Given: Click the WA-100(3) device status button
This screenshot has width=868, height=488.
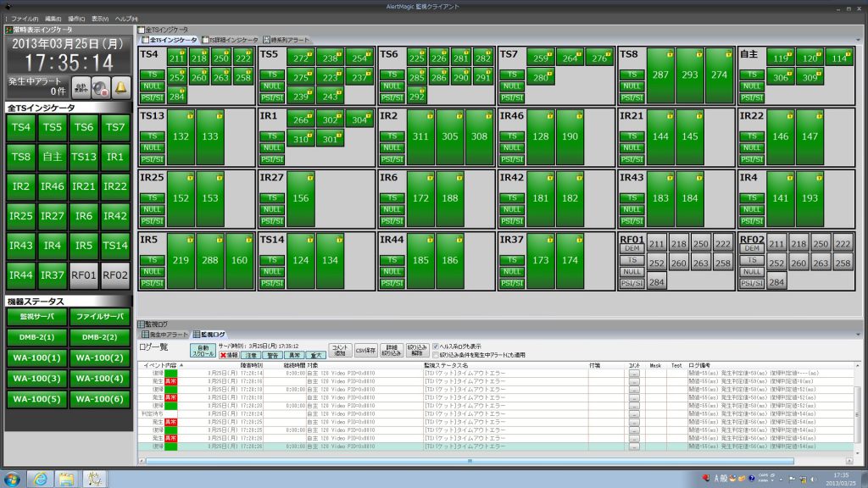Looking at the screenshot, I should coord(37,379).
